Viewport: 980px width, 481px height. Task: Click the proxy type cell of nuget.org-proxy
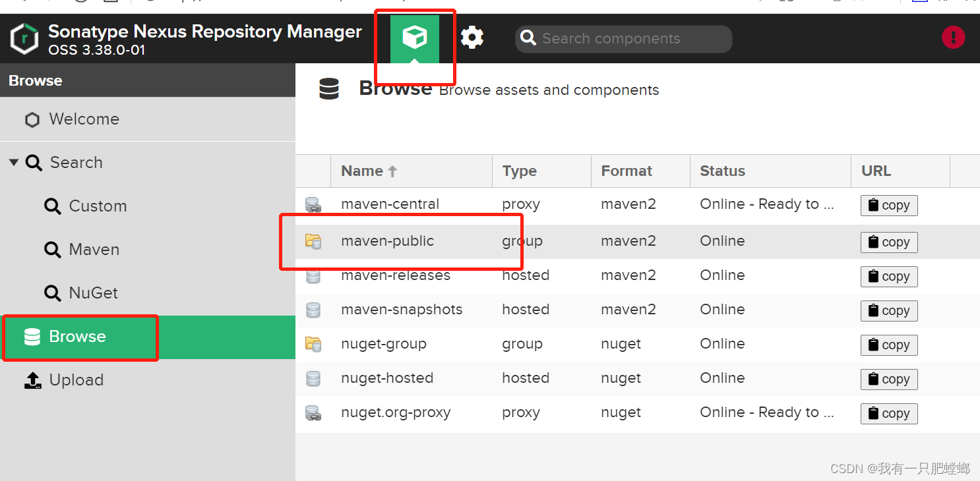tap(521, 412)
